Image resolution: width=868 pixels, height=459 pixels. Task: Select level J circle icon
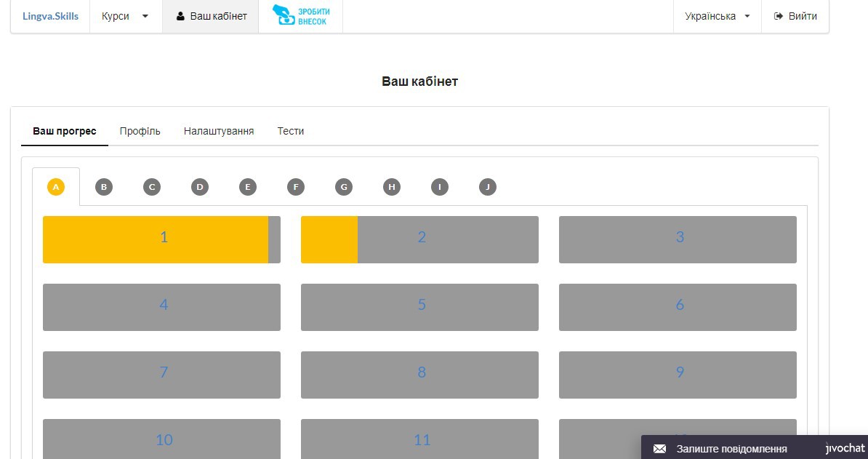[488, 187]
